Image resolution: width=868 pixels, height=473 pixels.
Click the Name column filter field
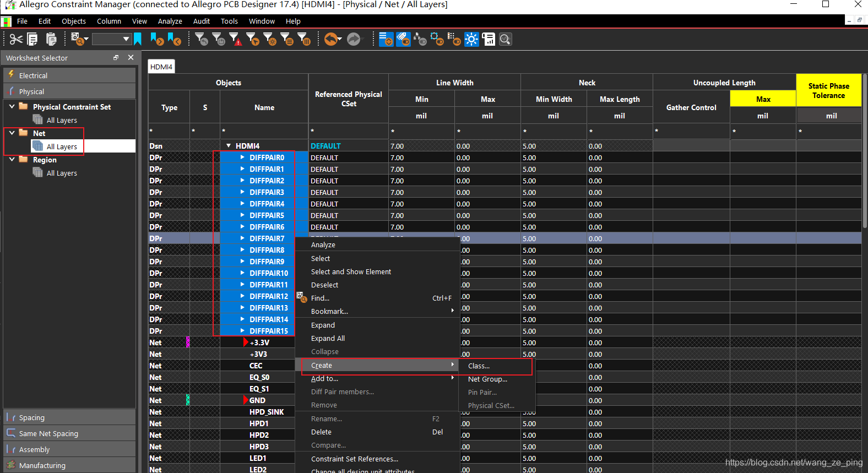[x=264, y=131]
